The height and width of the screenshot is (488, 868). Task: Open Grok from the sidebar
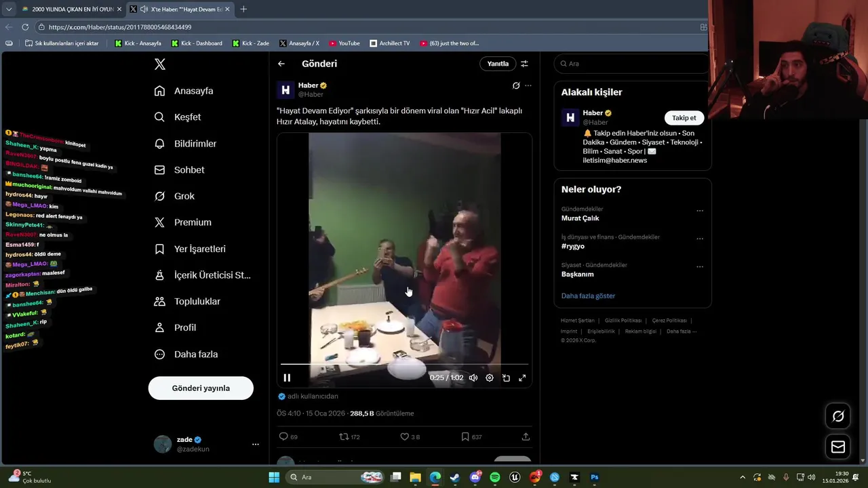(x=174, y=196)
